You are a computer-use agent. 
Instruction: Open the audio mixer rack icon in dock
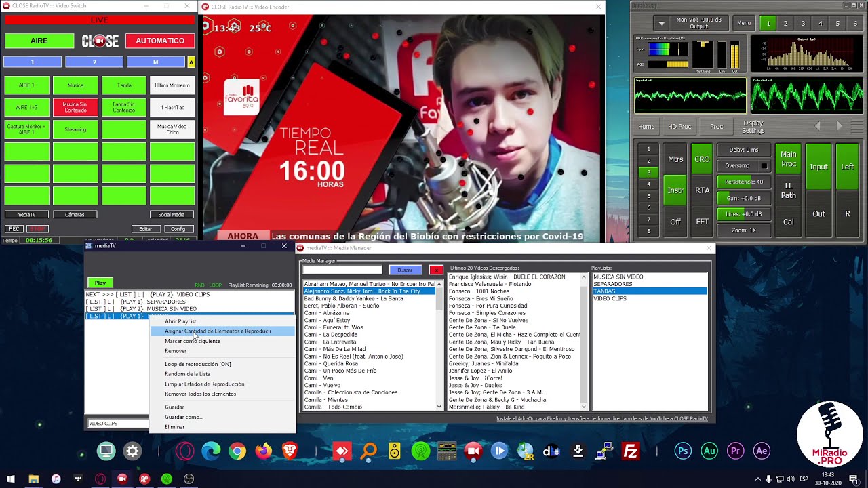[447, 451]
